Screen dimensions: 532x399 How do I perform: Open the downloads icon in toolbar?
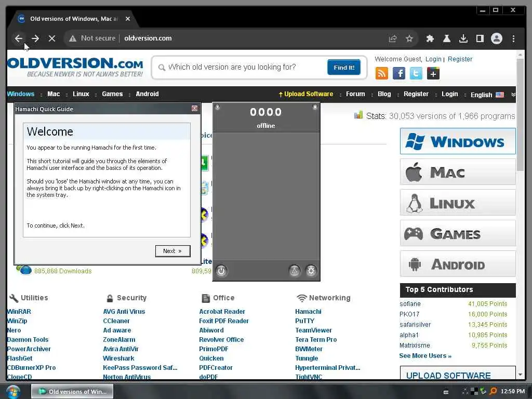click(463, 38)
